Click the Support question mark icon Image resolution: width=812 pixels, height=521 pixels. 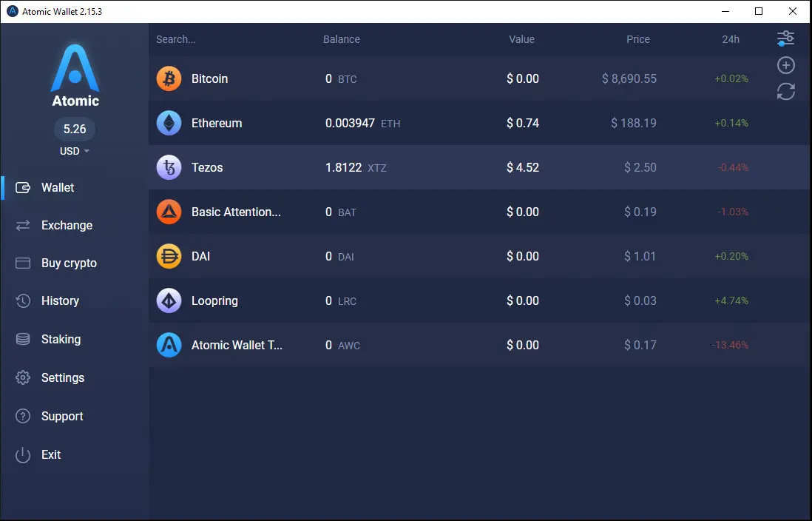point(23,416)
